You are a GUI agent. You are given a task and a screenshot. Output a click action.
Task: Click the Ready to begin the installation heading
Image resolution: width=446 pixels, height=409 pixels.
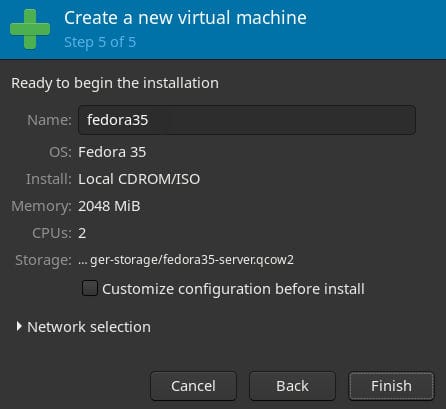[x=115, y=83]
